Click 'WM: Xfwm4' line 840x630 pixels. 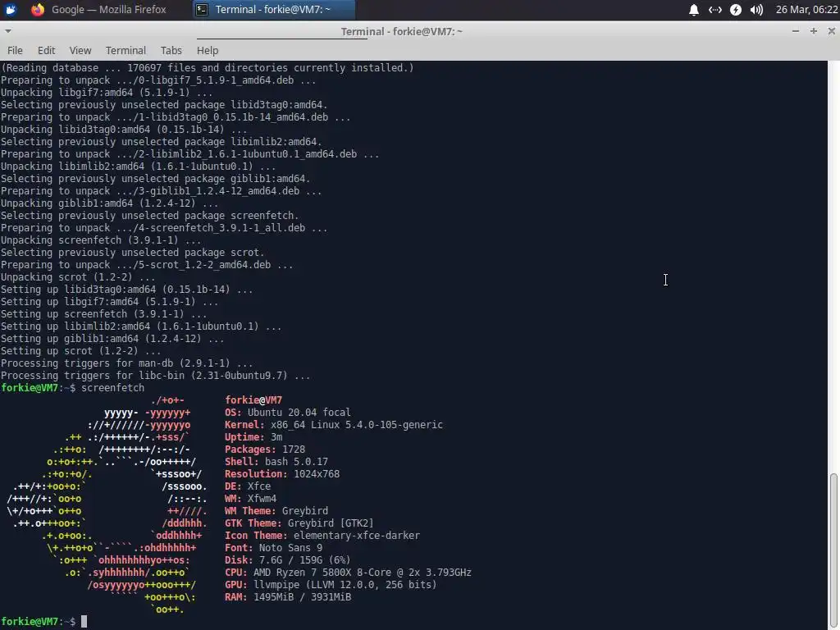(251, 499)
